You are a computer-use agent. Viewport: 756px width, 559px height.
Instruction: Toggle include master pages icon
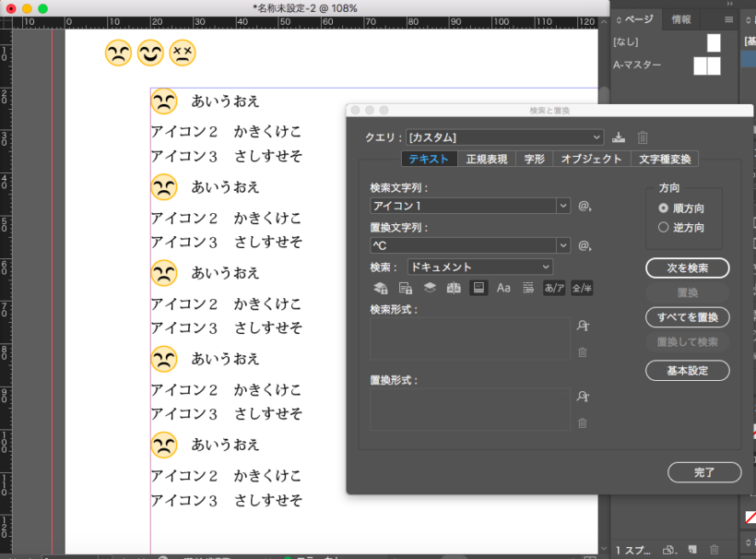454,289
